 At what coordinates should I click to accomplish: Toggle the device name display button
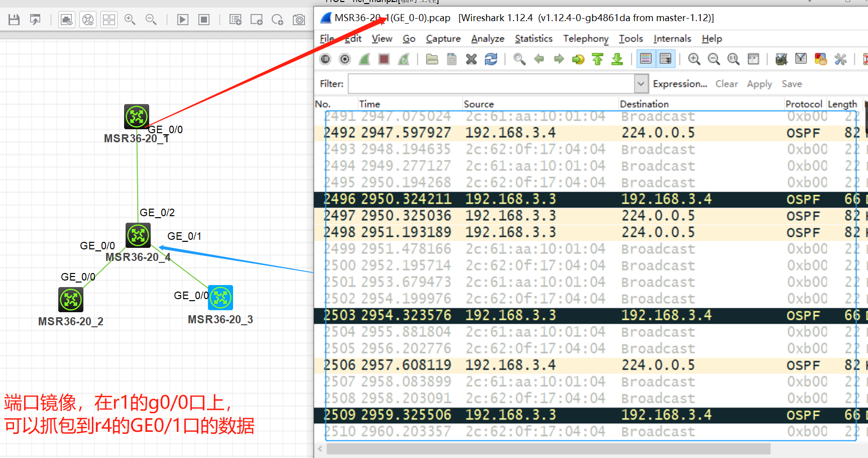pos(88,20)
